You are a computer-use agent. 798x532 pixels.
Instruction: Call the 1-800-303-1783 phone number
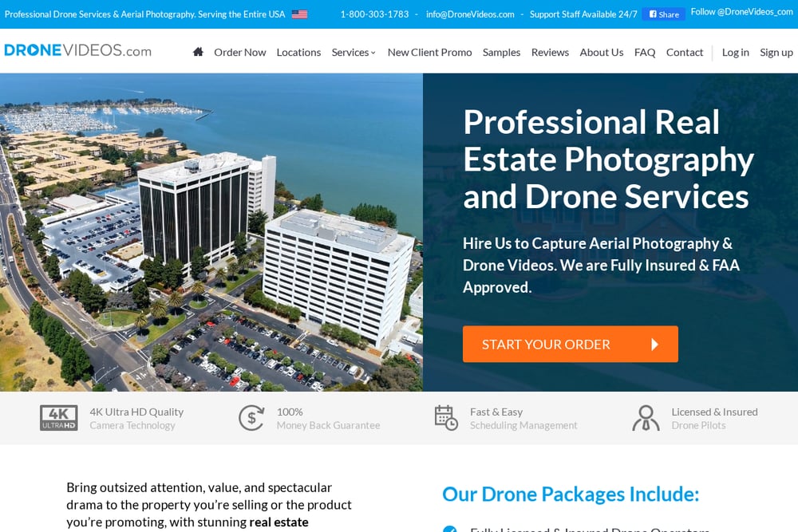(x=374, y=14)
